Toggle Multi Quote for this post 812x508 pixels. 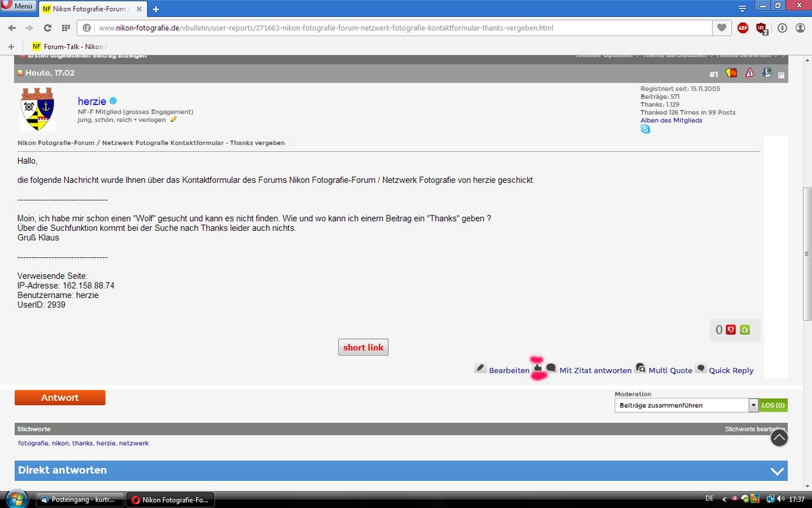(x=671, y=371)
